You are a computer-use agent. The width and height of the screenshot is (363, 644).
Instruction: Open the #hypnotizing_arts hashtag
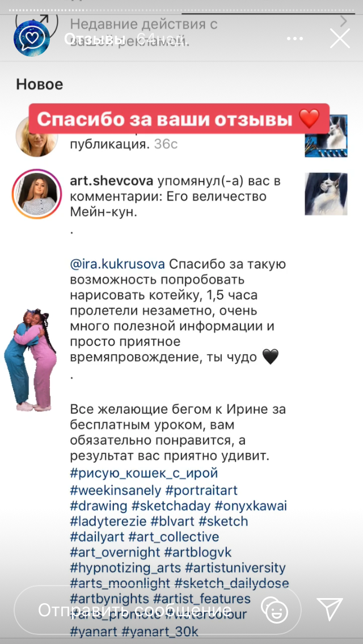125,569
